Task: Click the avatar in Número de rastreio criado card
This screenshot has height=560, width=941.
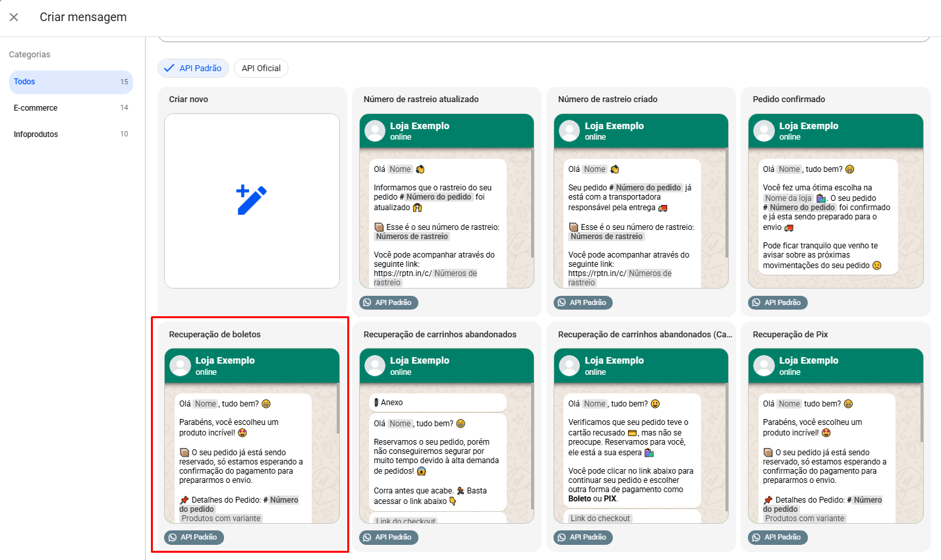Action: pyautogui.click(x=569, y=130)
